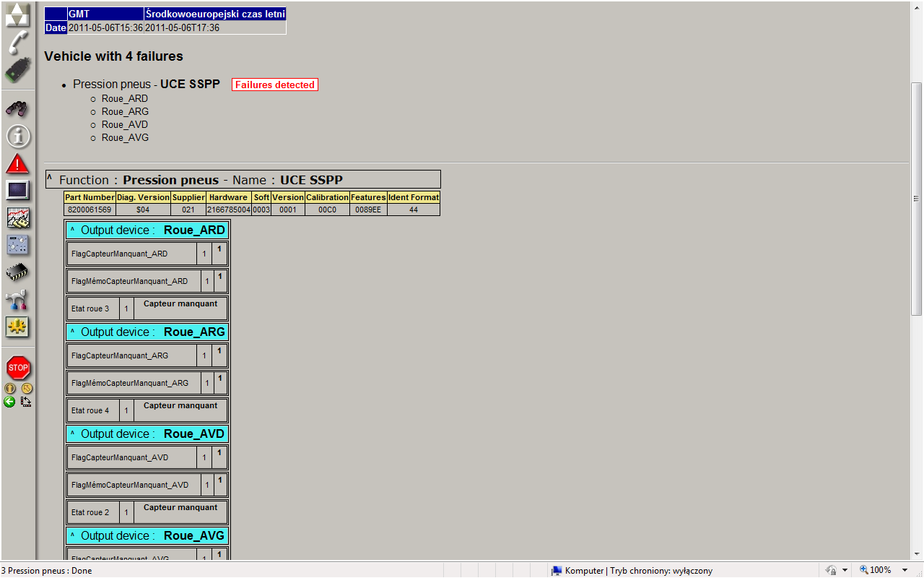
Task: Click the red STOP sign icon
Action: tap(18, 368)
